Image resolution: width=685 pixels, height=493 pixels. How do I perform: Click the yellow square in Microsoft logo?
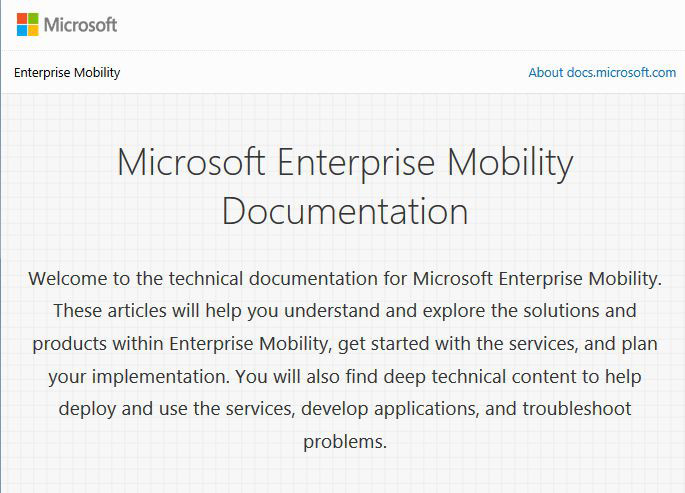(x=33, y=30)
